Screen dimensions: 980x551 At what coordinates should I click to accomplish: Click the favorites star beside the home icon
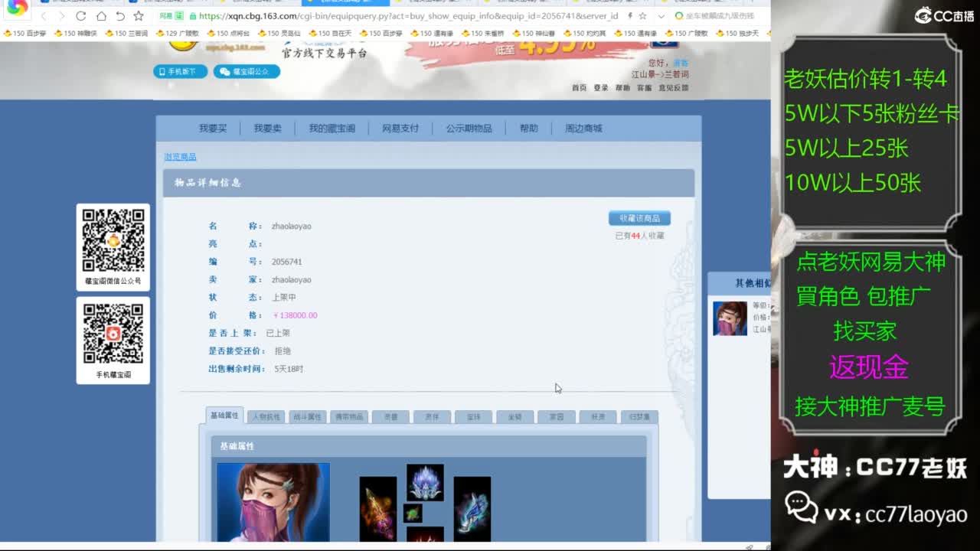tap(139, 15)
